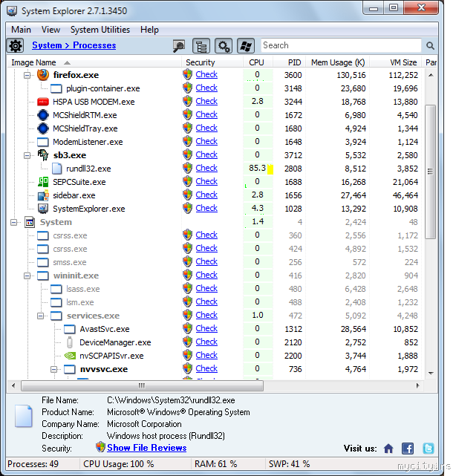This screenshot has width=456, height=476.
Task: Click the horizontal scrollbar right arrow
Action: 417,385
